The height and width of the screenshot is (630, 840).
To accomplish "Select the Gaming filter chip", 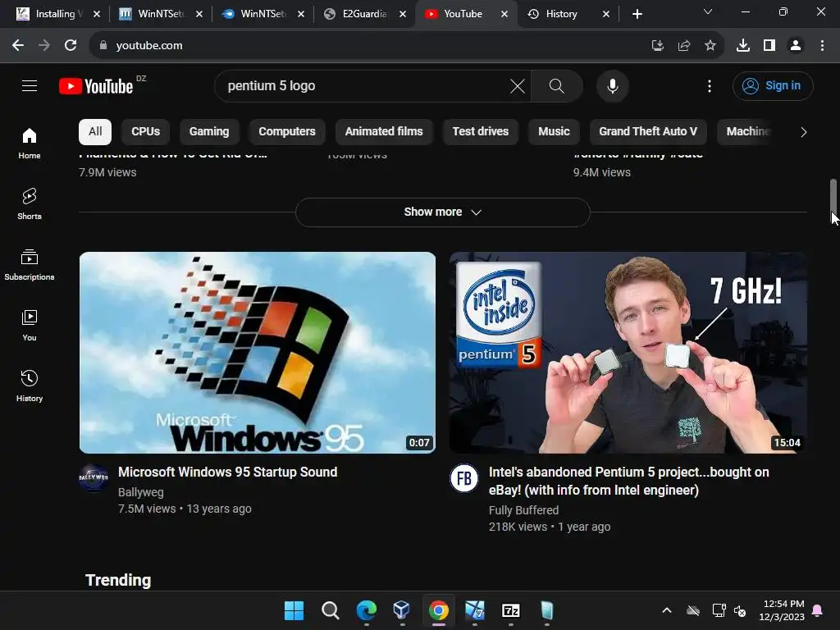I will coord(209,132).
